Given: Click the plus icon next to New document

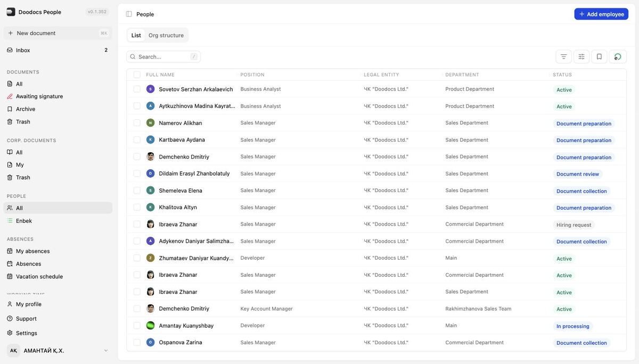Looking at the screenshot, I should pyautogui.click(x=10, y=33).
